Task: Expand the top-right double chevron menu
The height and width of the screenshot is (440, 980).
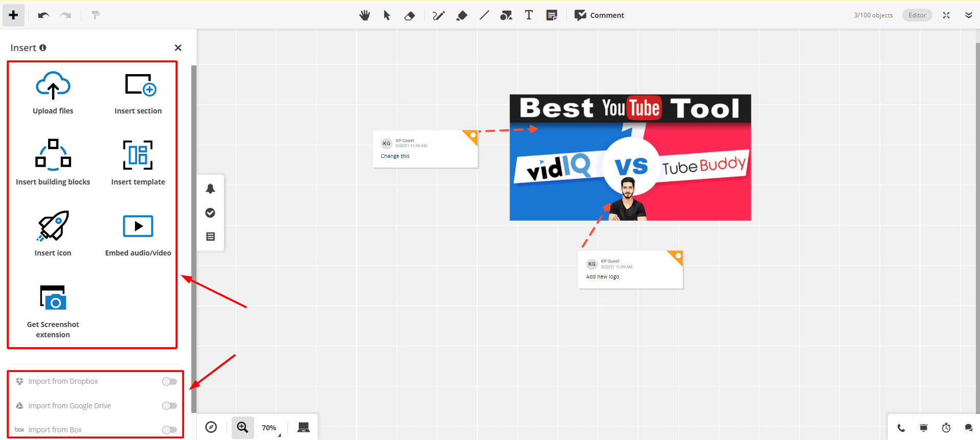Action: [968, 15]
